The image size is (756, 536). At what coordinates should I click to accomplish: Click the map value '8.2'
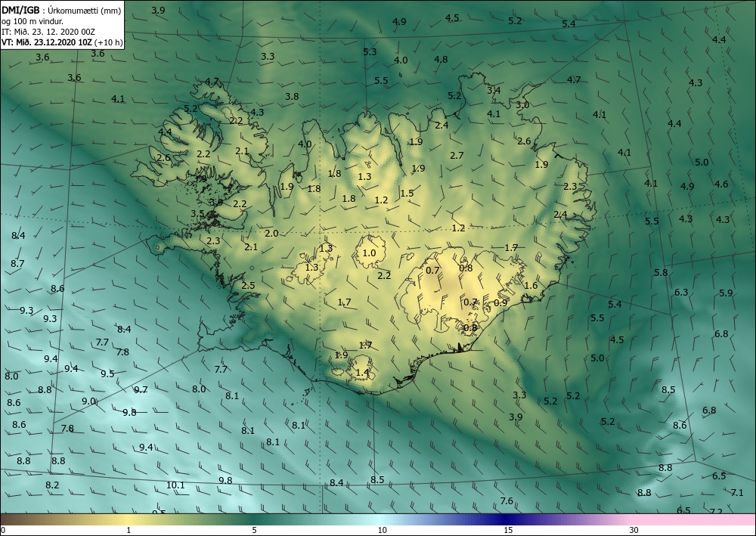[52, 485]
